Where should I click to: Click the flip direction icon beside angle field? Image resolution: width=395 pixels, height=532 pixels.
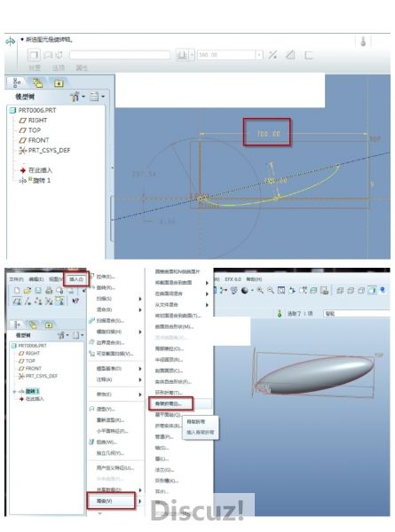click(273, 55)
